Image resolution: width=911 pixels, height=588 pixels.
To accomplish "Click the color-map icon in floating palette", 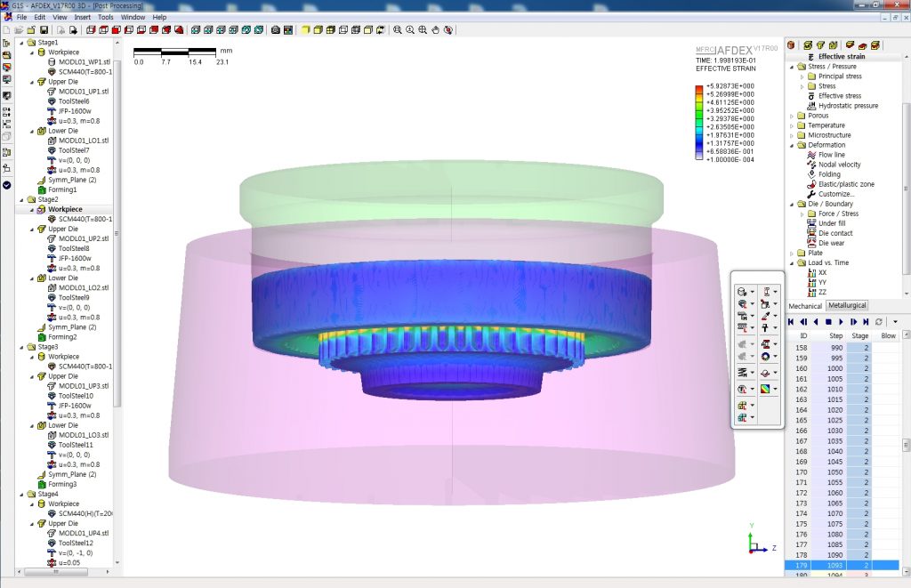I will tap(766, 389).
